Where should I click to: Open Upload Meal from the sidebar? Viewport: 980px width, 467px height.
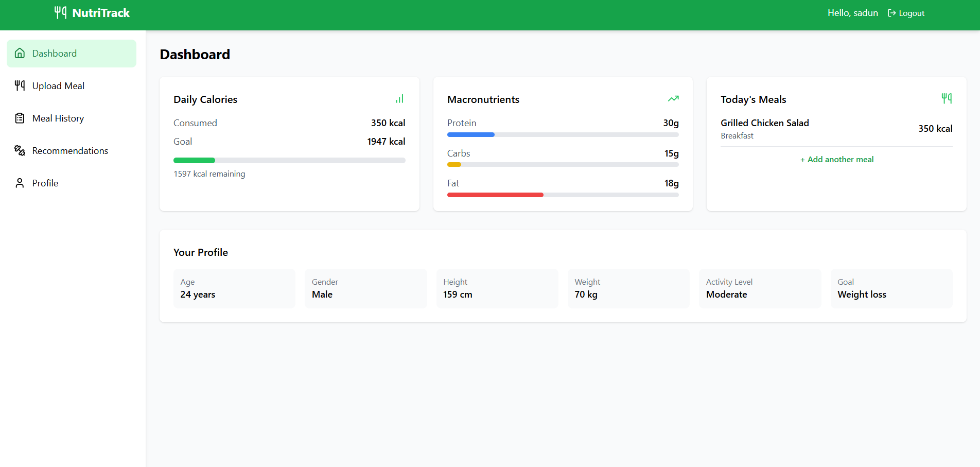(x=58, y=86)
